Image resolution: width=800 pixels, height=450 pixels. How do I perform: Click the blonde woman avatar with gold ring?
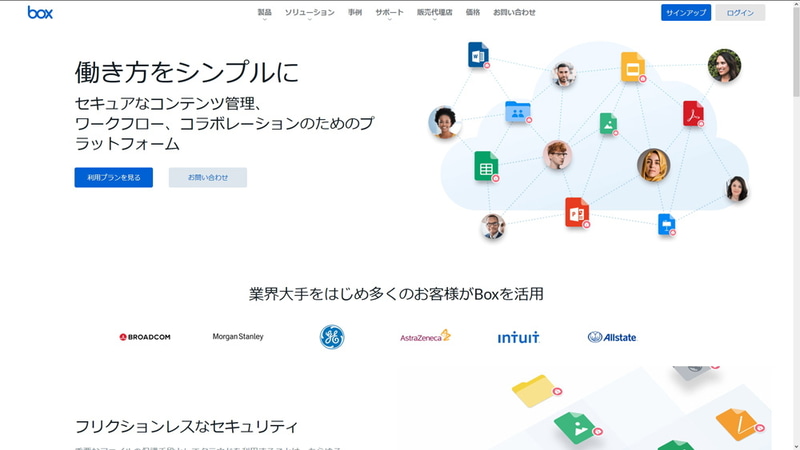coord(654,165)
